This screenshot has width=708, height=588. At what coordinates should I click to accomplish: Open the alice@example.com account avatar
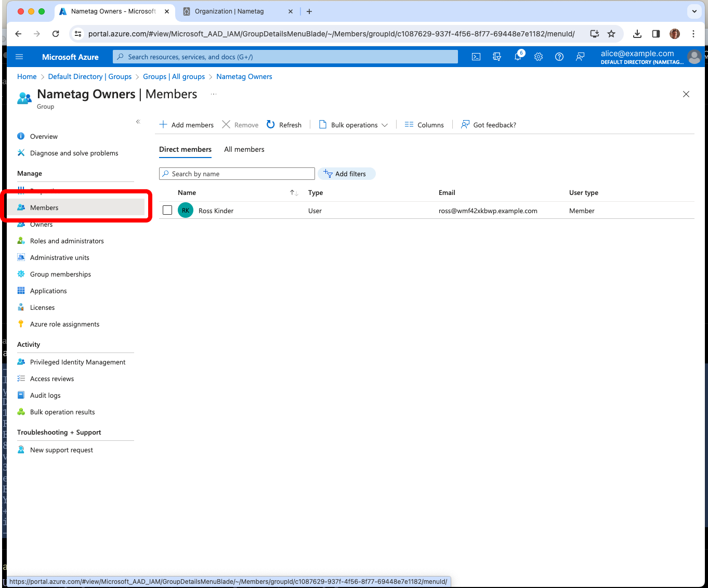pos(694,57)
